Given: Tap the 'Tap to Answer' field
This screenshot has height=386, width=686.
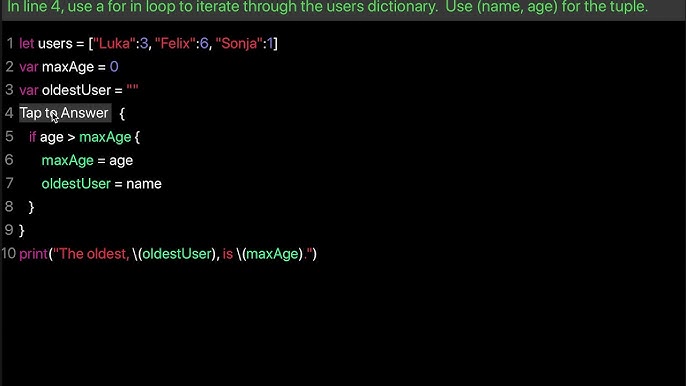Looking at the screenshot, I should click(65, 113).
